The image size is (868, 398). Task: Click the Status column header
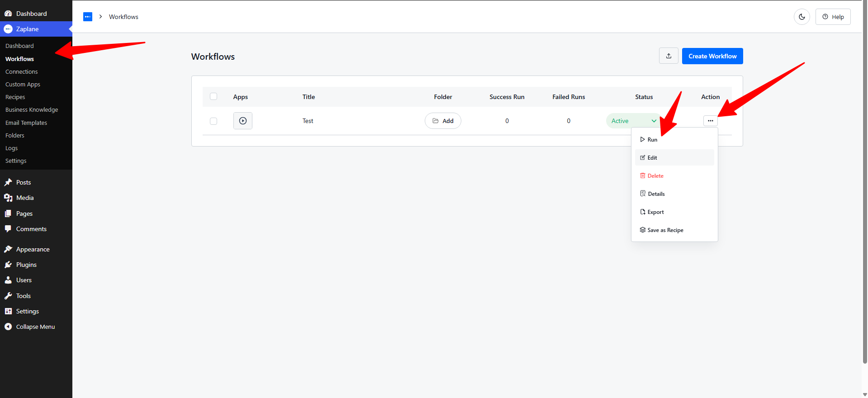[644, 97]
